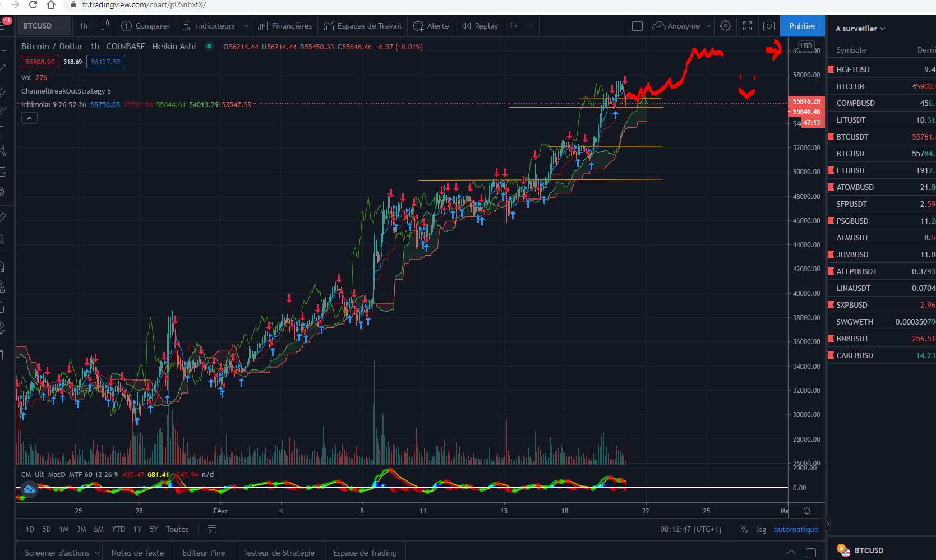
Task: Toggle the flag on BNBUSDT row
Action: coord(831,338)
